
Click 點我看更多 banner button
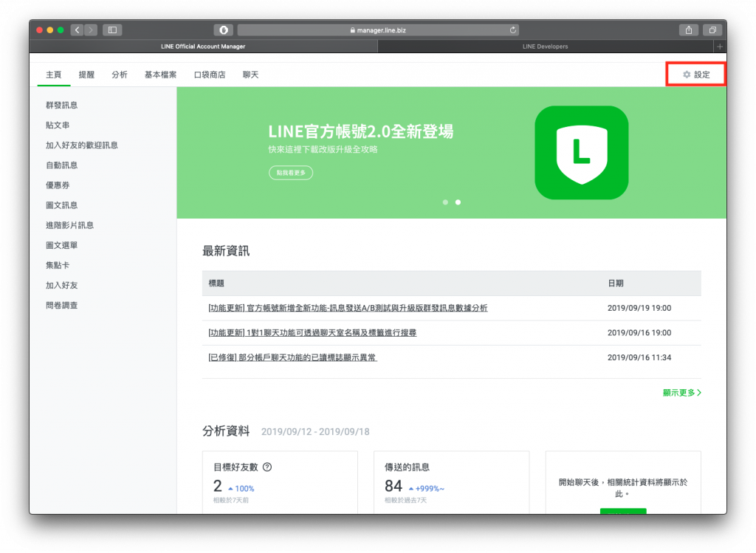coord(291,173)
